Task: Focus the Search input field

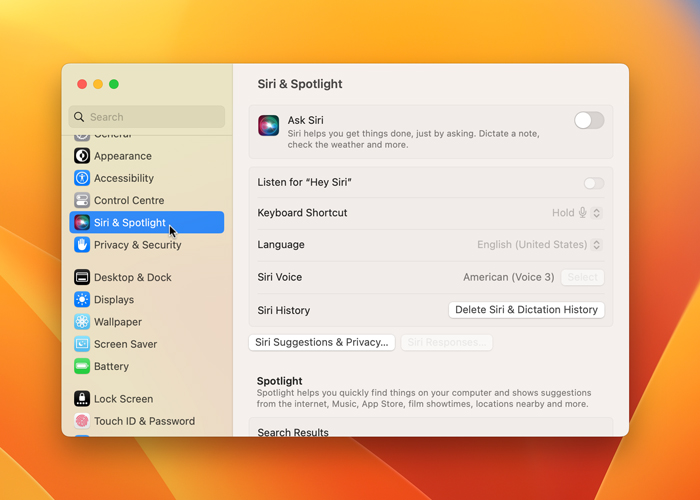Action: click(x=146, y=117)
